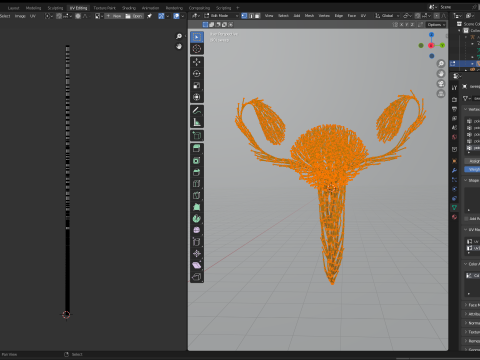Open the Material properties tab

[x=454, y=217]
